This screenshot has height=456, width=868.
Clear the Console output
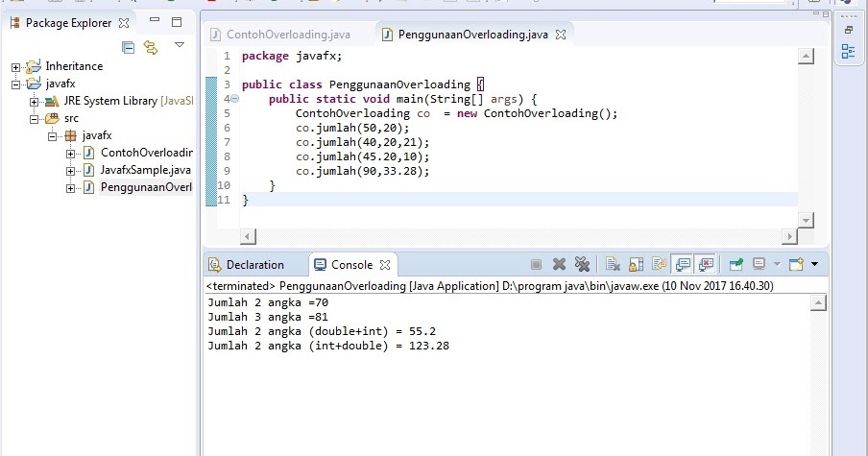pyautogui.click(x=613, y=265)
